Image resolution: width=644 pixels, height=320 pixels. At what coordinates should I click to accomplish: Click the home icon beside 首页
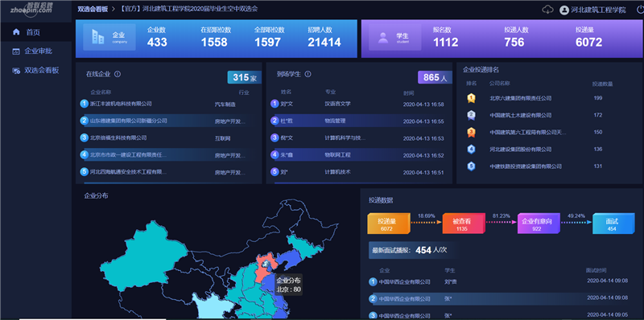(16, 32)
